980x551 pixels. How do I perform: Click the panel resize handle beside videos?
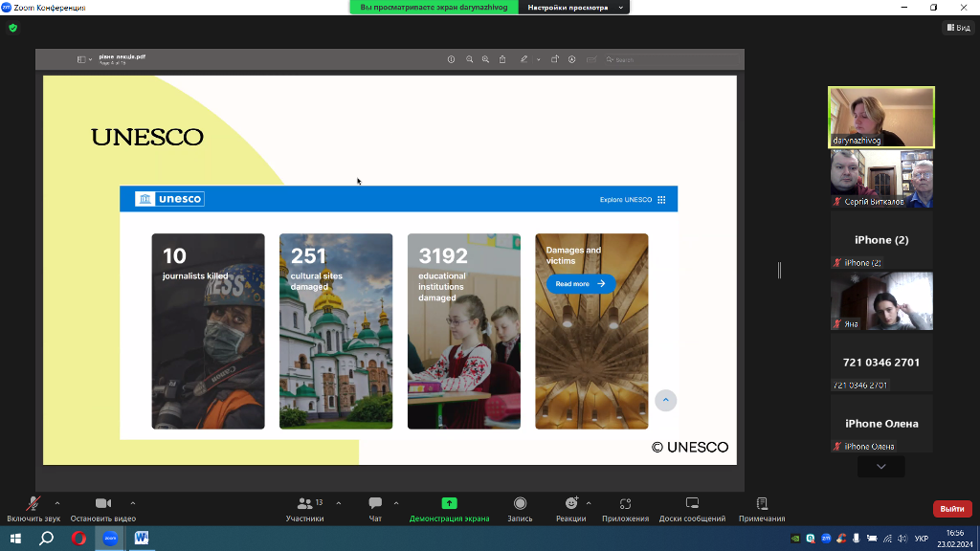[x=779, y=270]
